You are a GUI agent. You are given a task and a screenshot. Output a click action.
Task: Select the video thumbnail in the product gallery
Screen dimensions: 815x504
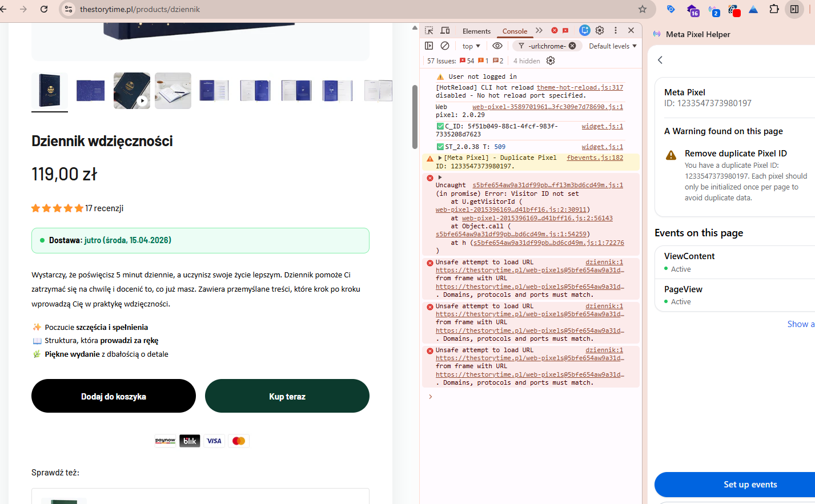[132, 91]
